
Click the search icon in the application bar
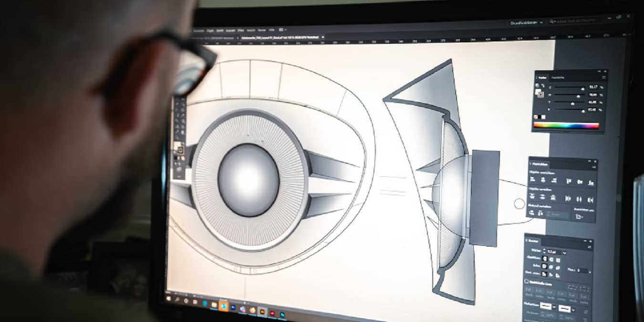click(x=551, y=21)
